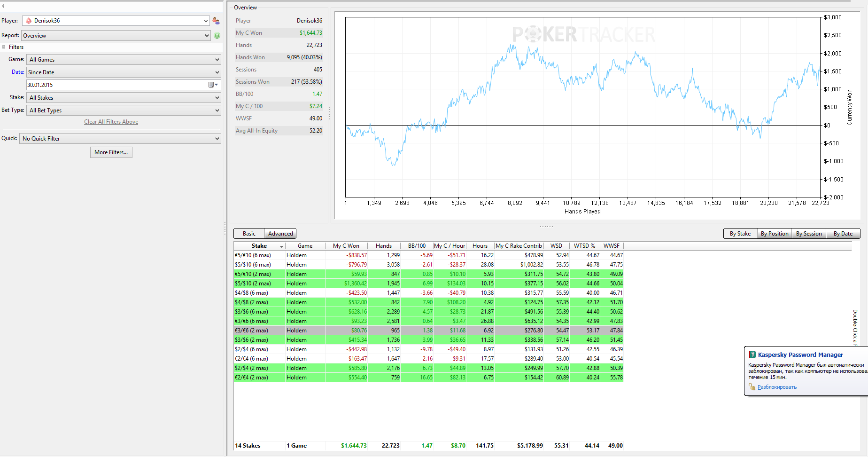Collapse the Filters section
Image resolution: width=868 pixels, height=457 pixels.
coord(4,47)
